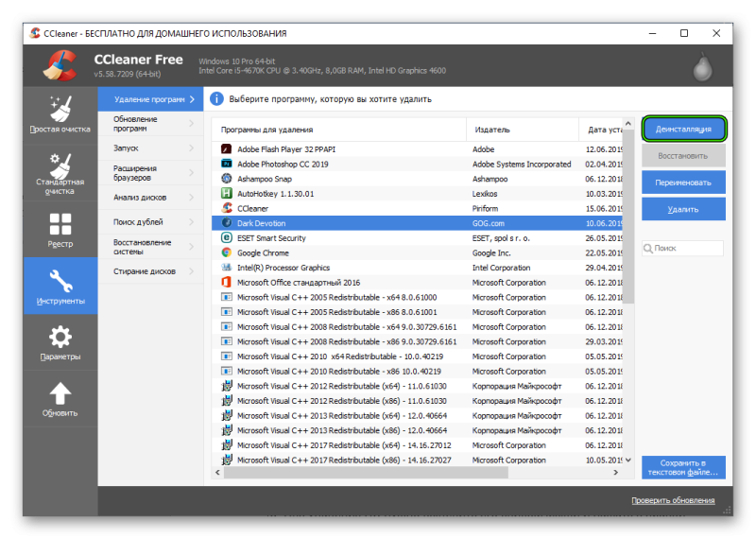
Task: Select the Google Chrome row name
Action: 263,252
